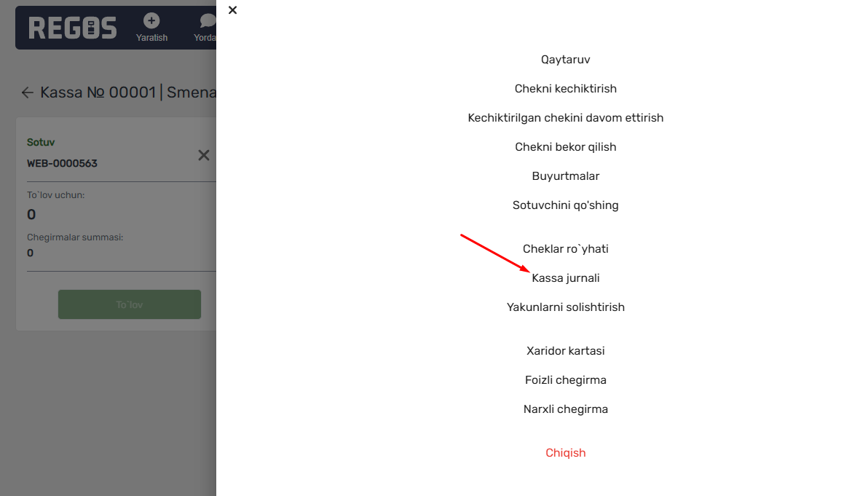Close the side menu with X icon
The width and height of the screenshot is (868, 496).
coord(232,10)
